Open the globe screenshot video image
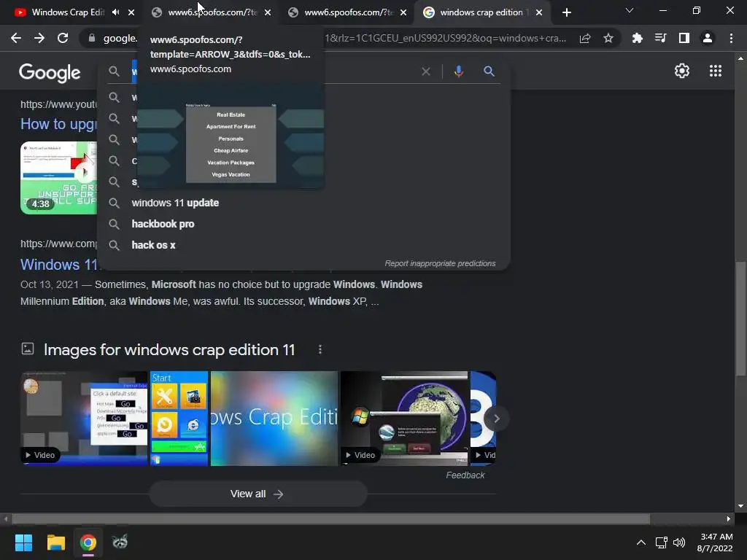Image resolution: width=747 pixels, height=560 pixels. (x=404, y=418)
